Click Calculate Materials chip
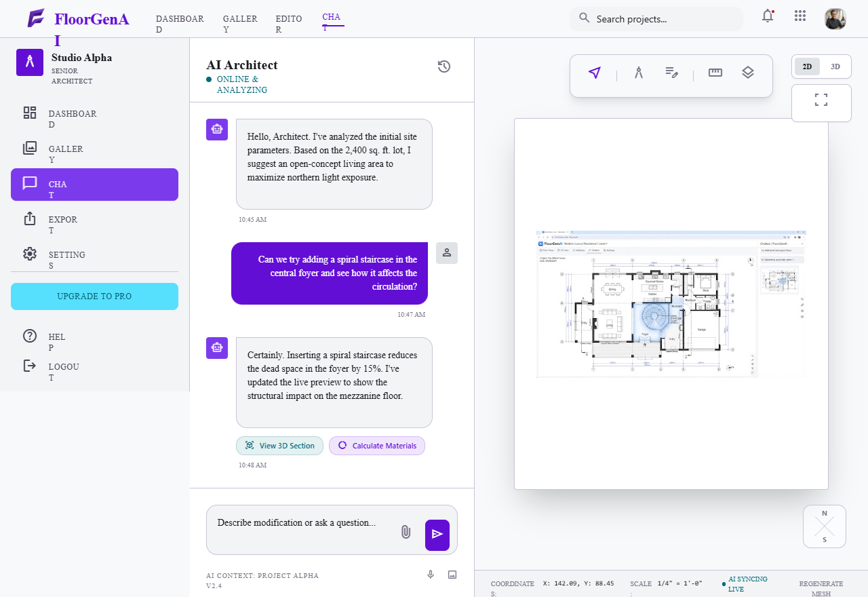The image size is (868, 597). (377, 446)
